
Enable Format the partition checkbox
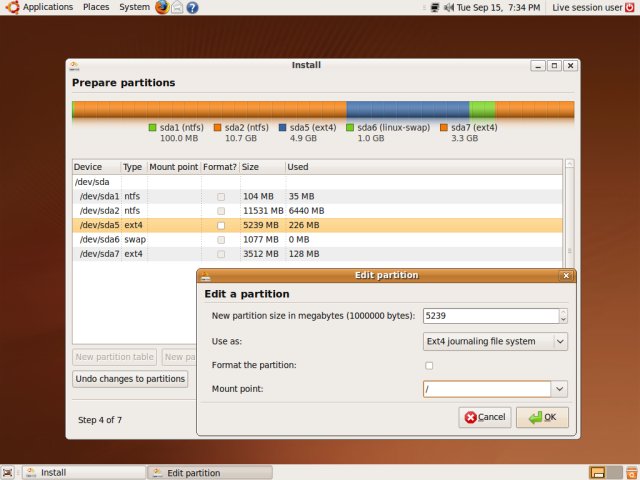(x=429, y=365)
